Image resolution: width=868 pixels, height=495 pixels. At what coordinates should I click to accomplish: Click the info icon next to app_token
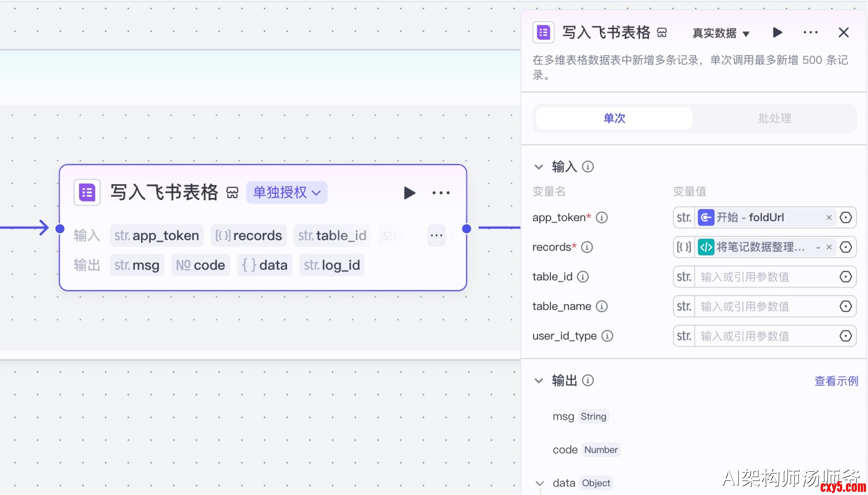602,218
